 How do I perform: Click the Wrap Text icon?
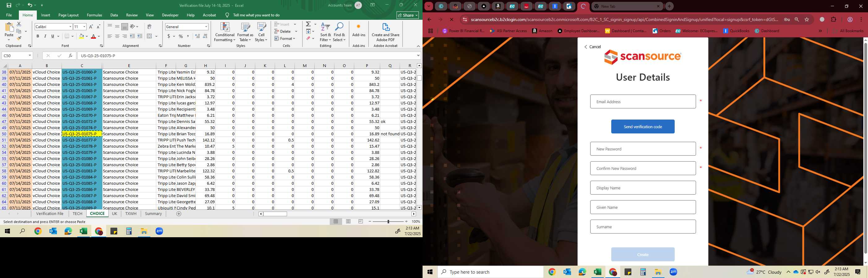point(149,26)
